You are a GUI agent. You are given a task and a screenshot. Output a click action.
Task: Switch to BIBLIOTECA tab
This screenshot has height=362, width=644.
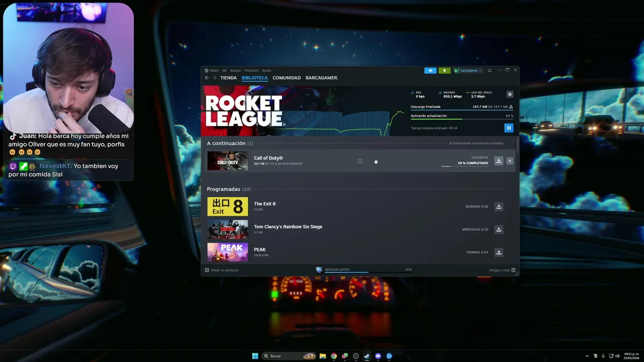255,78
